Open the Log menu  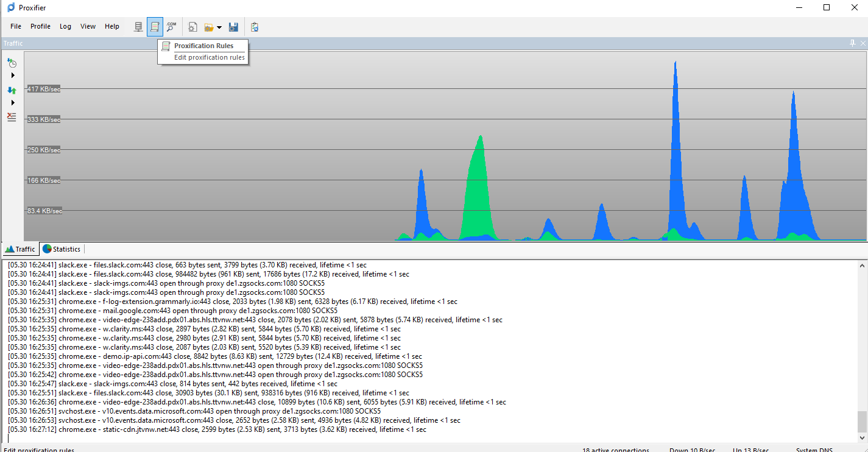65,26
